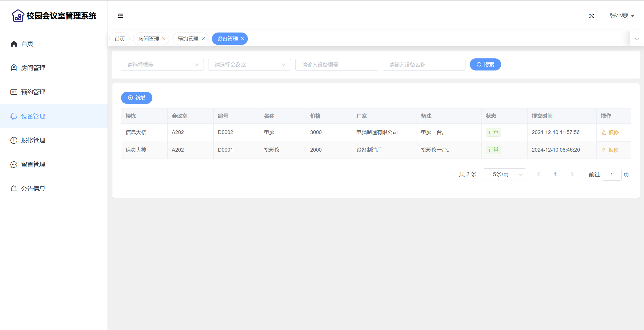
Task: Close the 预约管理 tab with its X
Action: click(203, 39)
